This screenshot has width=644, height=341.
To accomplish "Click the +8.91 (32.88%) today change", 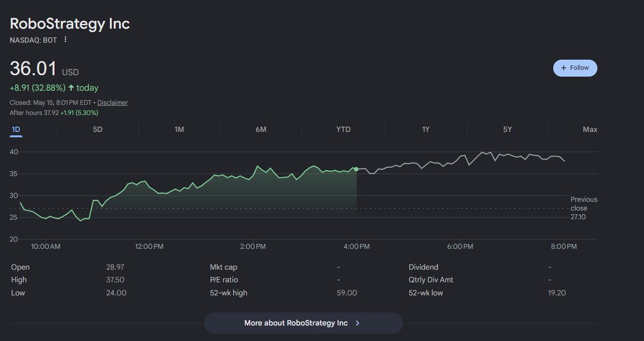I will point(54,88).
